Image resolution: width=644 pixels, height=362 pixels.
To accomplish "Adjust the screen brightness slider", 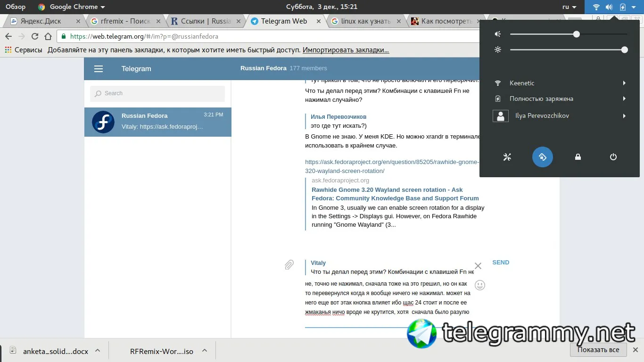I will [x=568, y=49].
